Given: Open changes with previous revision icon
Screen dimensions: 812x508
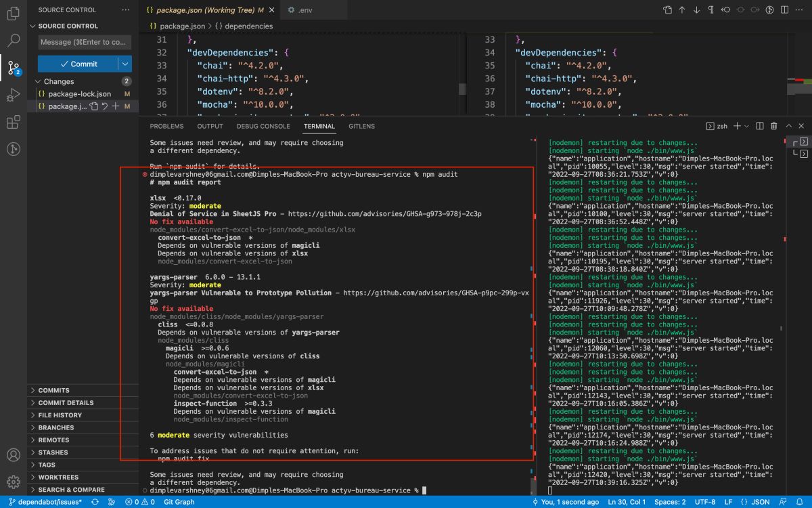Looking at the screenshot, I should (x=726, y=10).
